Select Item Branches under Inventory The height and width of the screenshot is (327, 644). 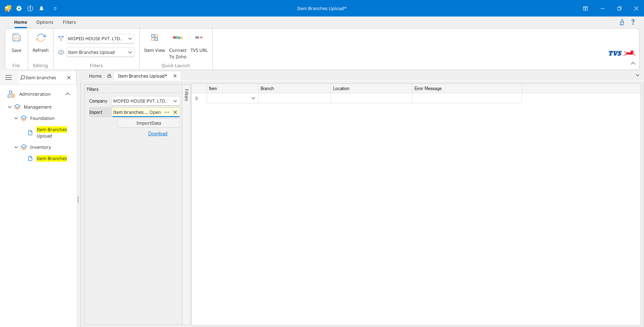pos(52,158)
